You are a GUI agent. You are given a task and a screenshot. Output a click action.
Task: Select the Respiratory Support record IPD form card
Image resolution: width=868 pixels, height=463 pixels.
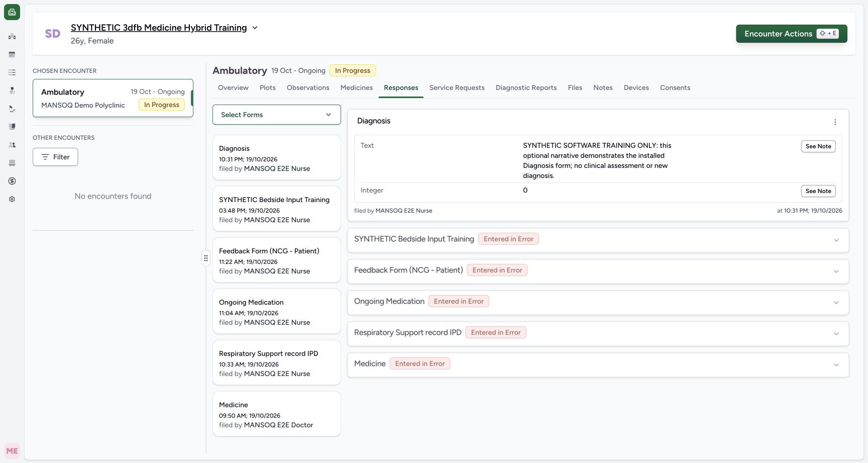click(x=277, y=362)
